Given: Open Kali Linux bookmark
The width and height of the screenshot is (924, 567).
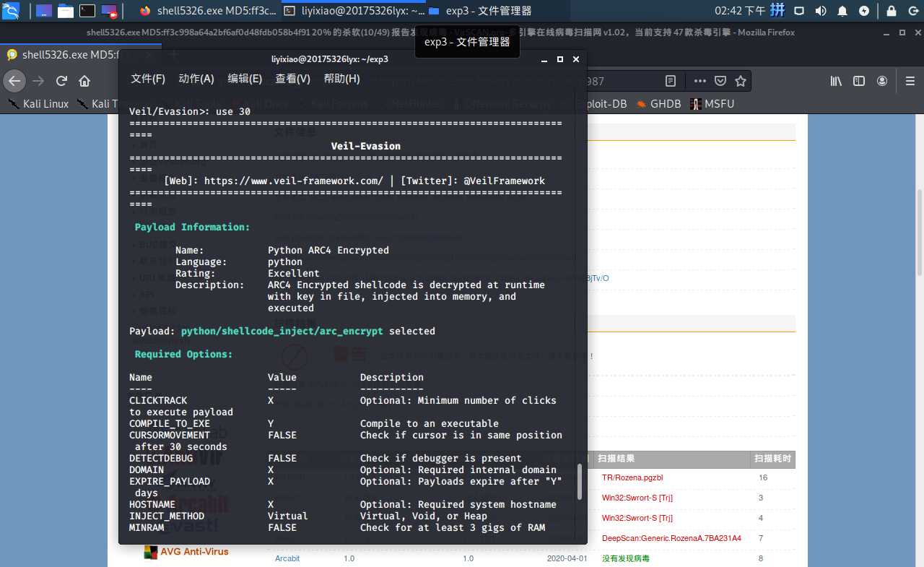Looking at the screenshot, I should coord(38,104).
